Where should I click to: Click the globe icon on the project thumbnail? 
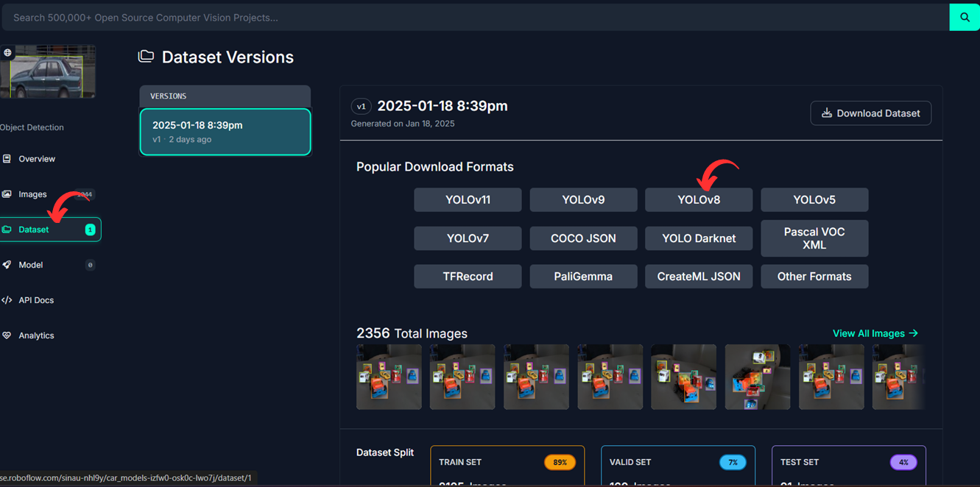pyautogui.click(x=7, y=52)
